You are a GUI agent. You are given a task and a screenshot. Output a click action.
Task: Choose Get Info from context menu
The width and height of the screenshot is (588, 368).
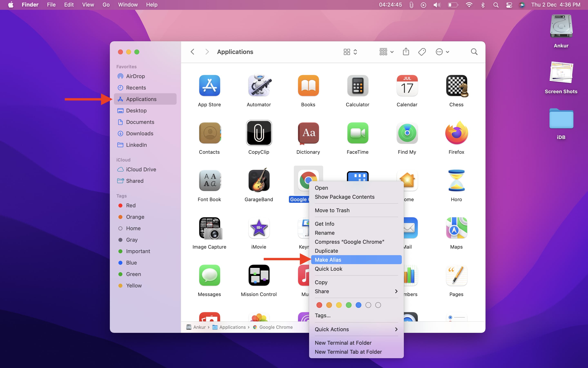point(356,224)
